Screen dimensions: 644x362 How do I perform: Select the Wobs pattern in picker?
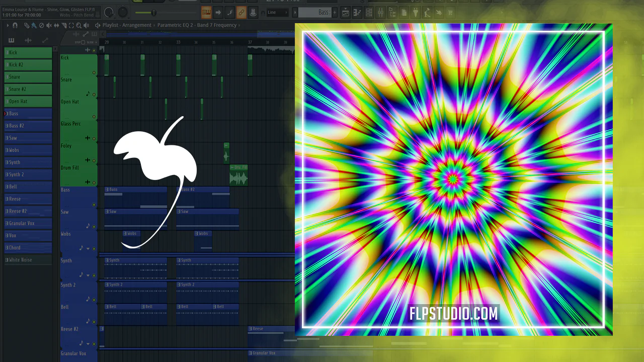pos(28,150)
